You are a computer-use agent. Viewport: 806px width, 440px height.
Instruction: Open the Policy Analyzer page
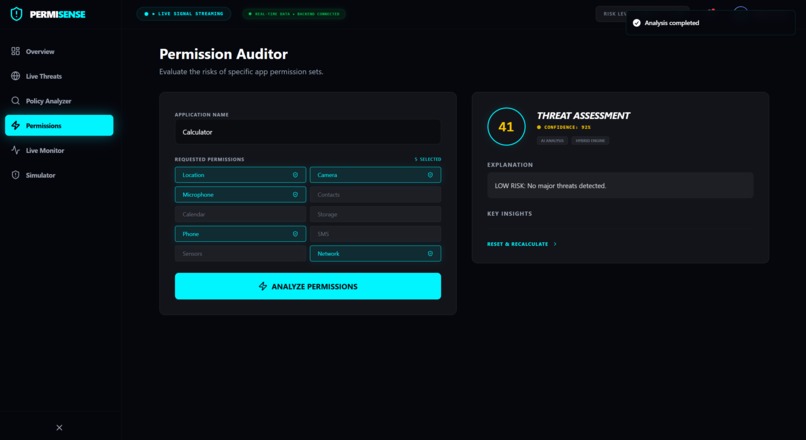[59, 101]
